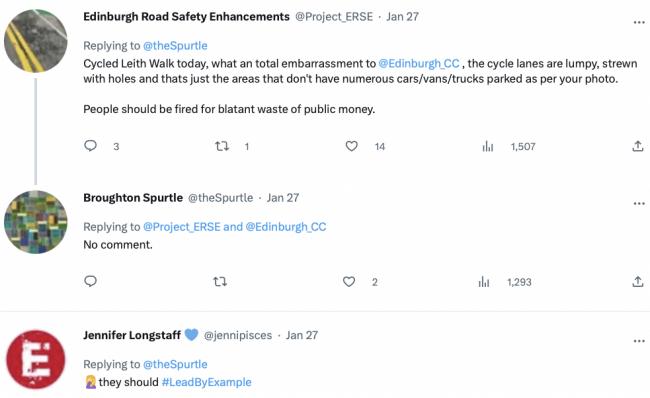The height and width of the screenshot is (398, 650).
Task: Retweet the Cycled Leith Walk tweet
Action: coord(222,146)
